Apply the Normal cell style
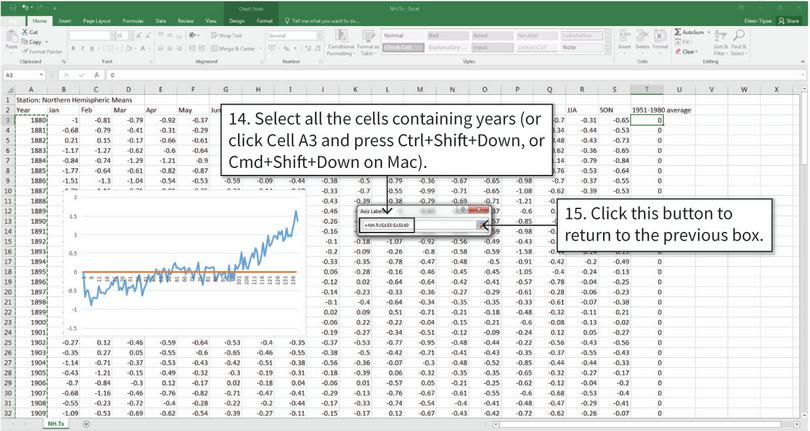Screen dimensions: 810x431 pos(403,36)
